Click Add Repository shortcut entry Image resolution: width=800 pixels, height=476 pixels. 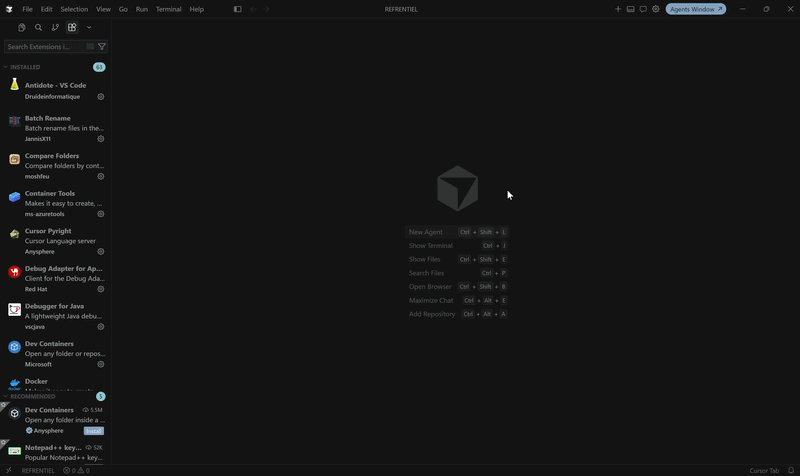click(x=457, y=314)
